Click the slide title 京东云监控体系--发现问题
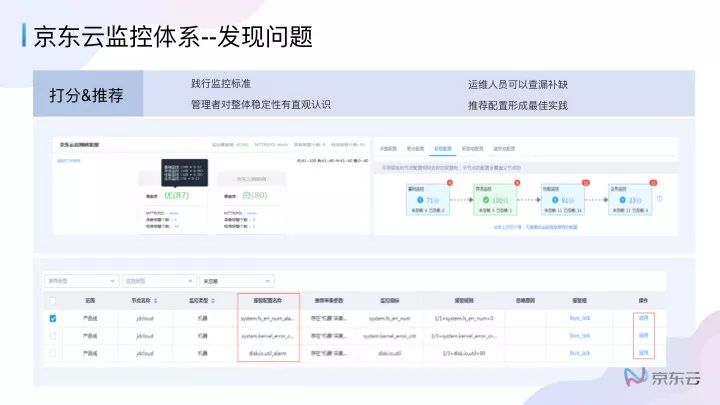The image size is (720, 405). 173,36
